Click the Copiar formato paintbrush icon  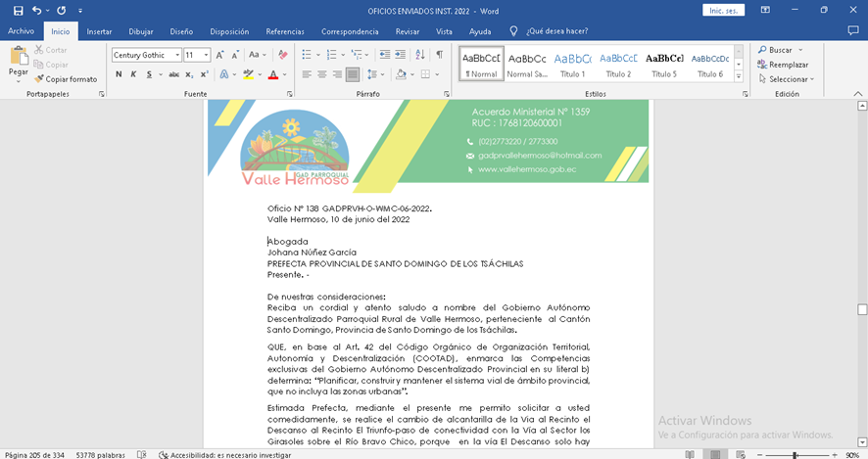point(39,79)
